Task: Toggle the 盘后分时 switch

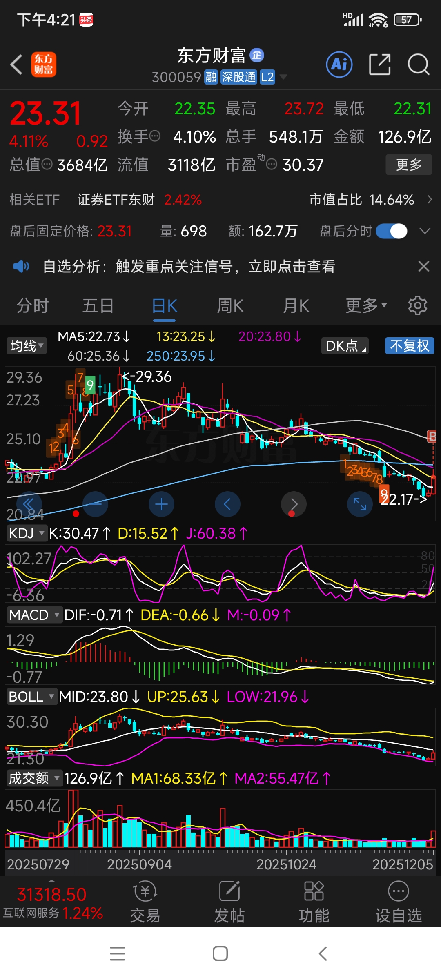Action: [392, 231]
